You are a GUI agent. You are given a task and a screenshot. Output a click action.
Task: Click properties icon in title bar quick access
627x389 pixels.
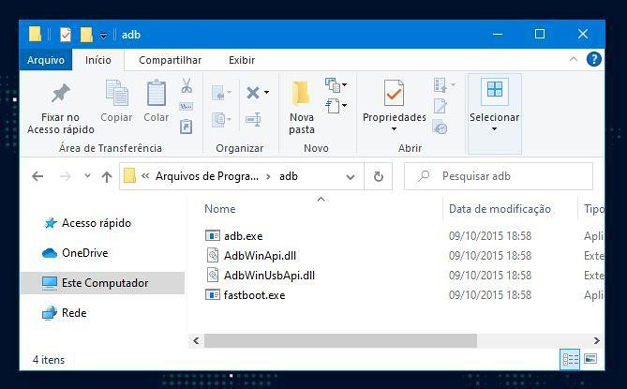[x=65, y=35]
